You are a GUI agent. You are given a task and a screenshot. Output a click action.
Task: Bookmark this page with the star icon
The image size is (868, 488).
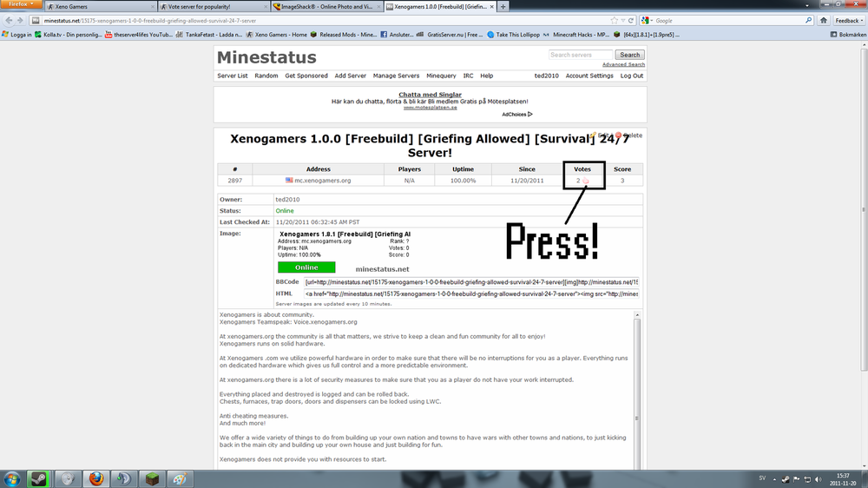click(x=614, y=21)
